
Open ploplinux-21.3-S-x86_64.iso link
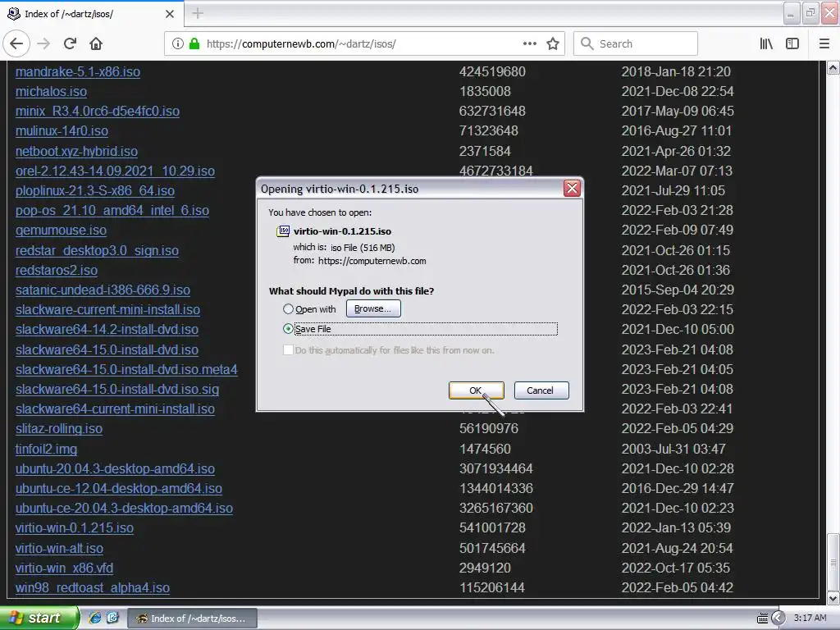click(95, 191)
